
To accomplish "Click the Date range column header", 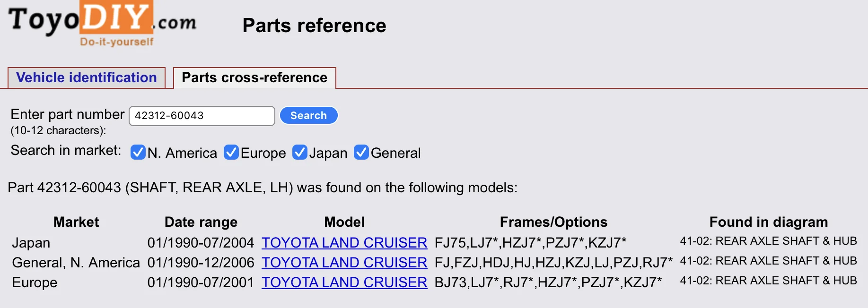I will coord(201,222).
